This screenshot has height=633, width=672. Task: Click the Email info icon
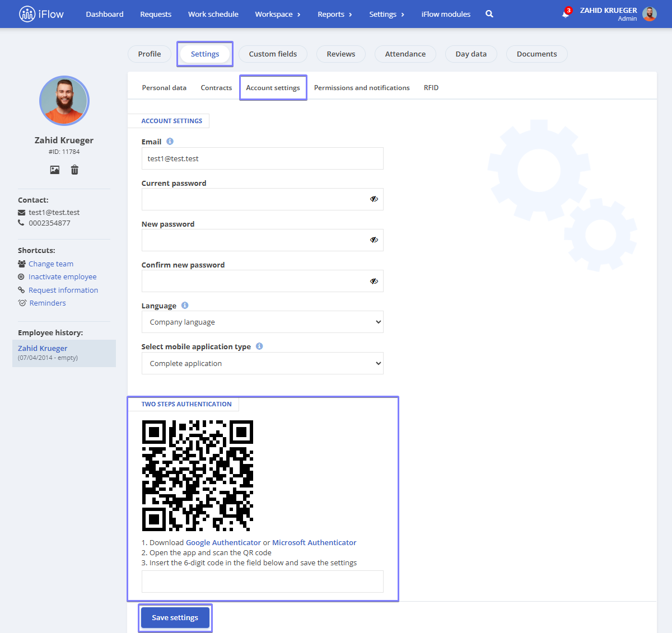[x=170, y=142]
